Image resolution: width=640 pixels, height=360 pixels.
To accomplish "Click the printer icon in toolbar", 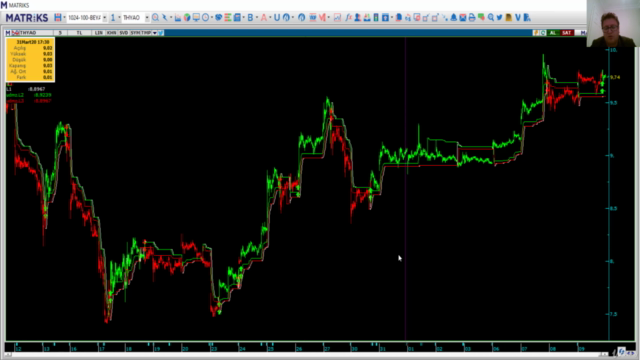I will (x=472, y=18).
